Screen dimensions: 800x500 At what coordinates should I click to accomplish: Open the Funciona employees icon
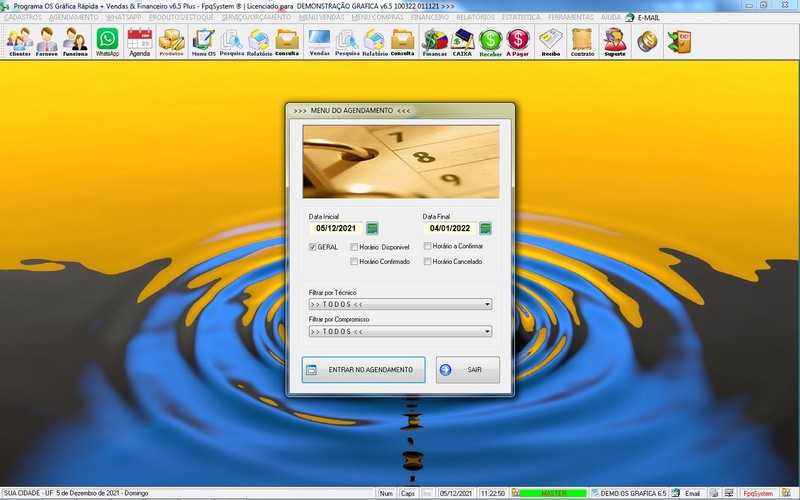point(75,42)
